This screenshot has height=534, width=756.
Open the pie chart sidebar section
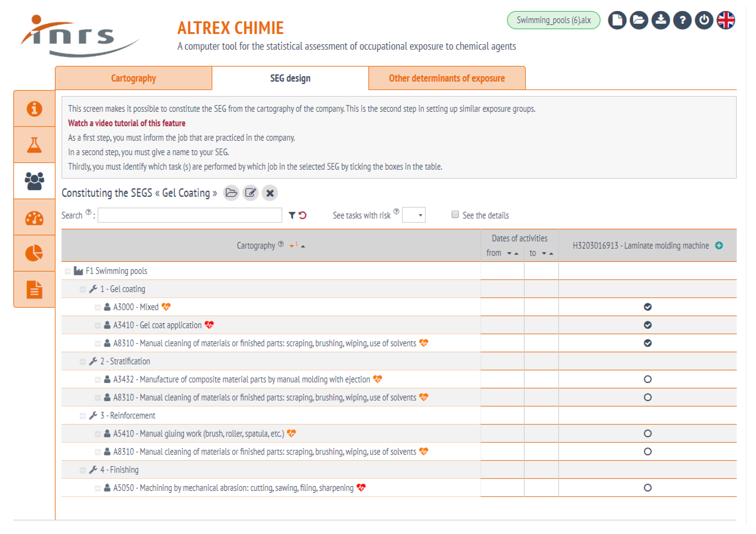click(x=34, y=253)
